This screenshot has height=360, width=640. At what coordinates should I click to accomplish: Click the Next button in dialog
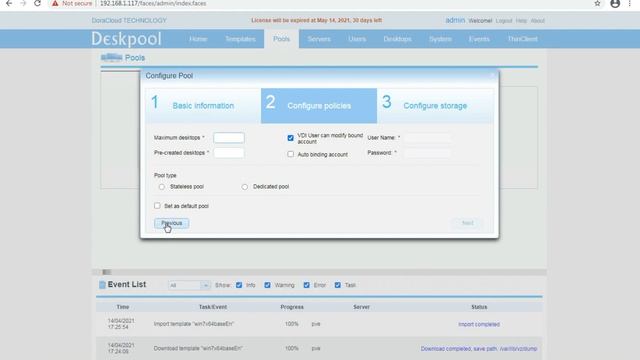point(468,223)
